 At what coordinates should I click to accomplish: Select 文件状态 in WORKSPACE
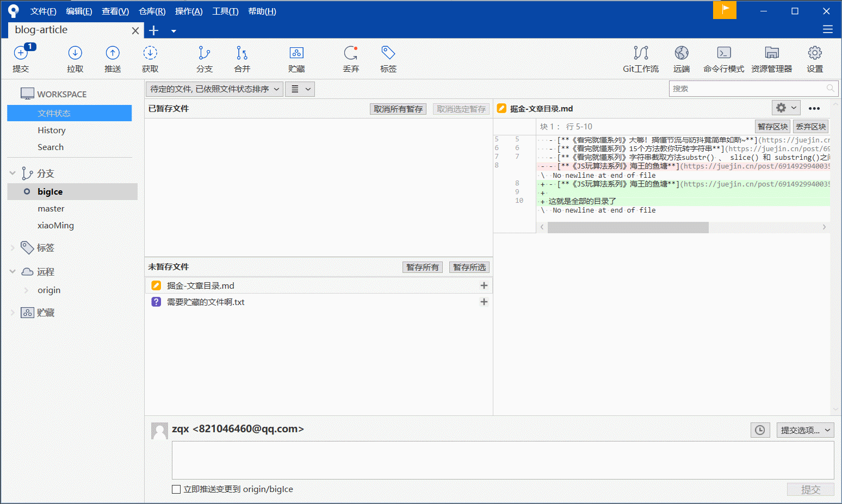click(70, 113)
